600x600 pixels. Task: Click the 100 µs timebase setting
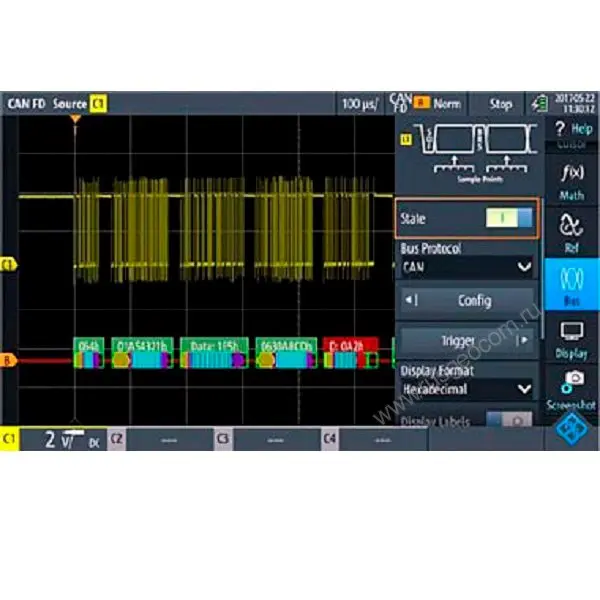pos(360,103)
